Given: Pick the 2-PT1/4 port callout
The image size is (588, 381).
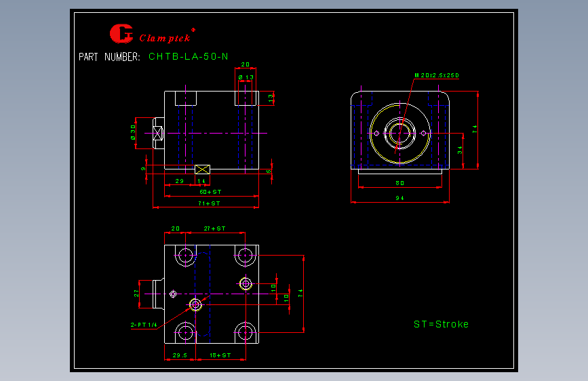Looking at the screenshot, I should tap(144, 325).
